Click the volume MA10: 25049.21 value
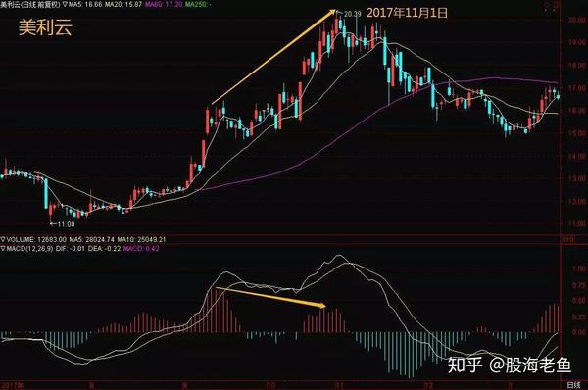 pyautogui.click(x=141, y=239)
